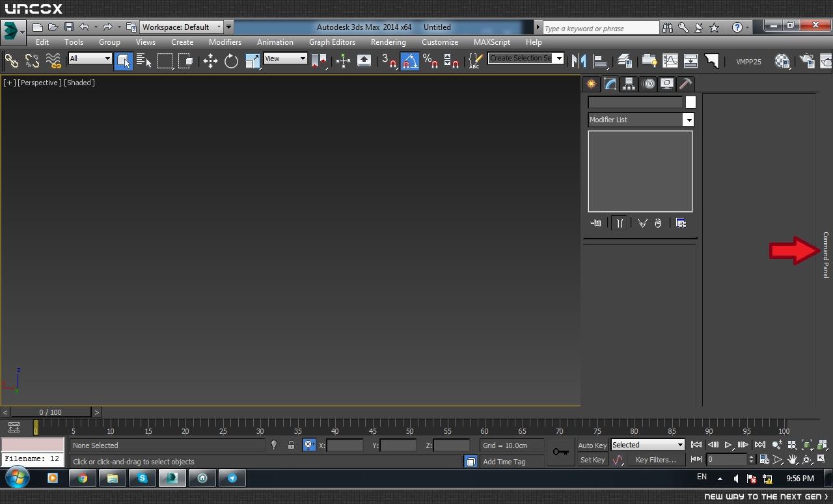Open the Edit menu
The height and width of the screenshot is (504, 833).
pyautogui.click(x=42, y=42)
